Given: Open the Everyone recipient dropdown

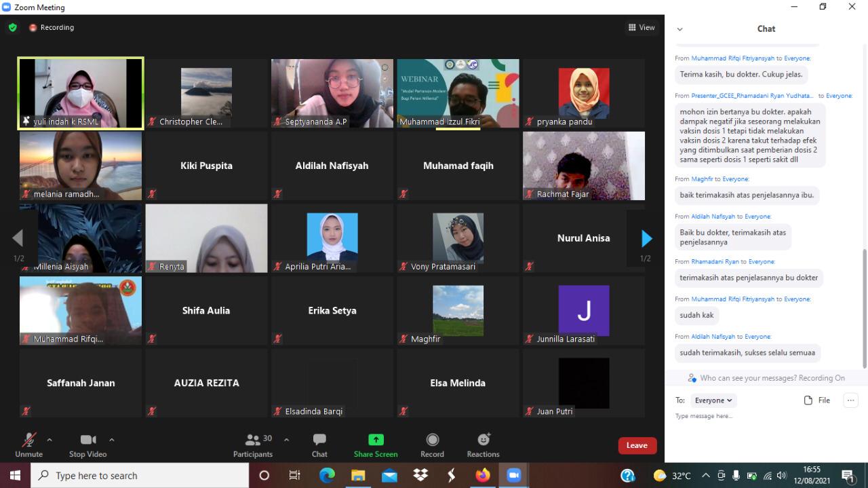Looking at the screenshot, I should tap(713, 400).
